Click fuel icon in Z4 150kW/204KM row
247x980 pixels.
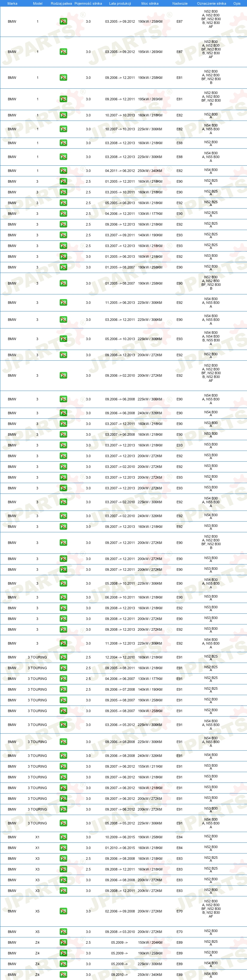[x=63, y=942]
